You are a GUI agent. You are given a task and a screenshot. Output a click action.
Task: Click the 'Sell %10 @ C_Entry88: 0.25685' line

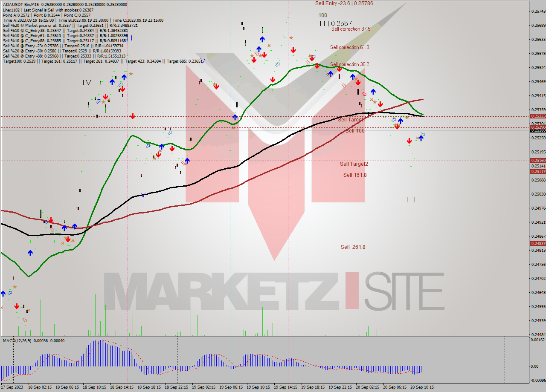point(65,40)
